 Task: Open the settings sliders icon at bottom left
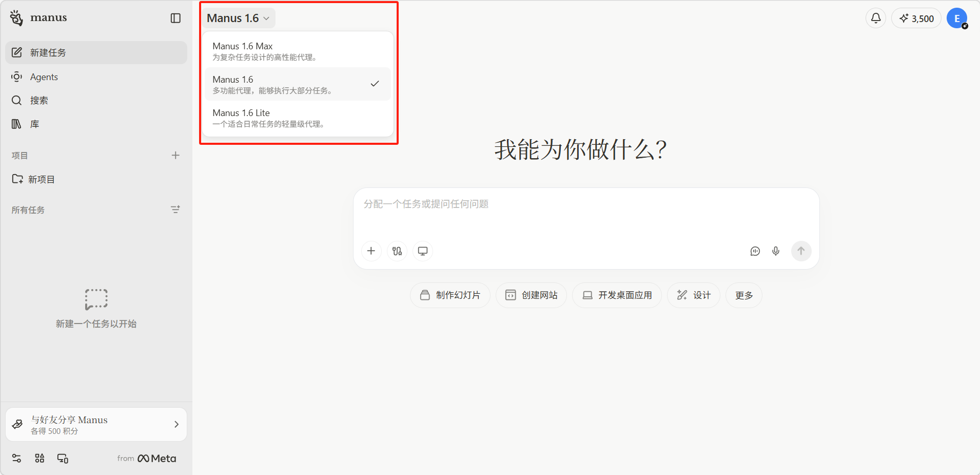point(16,458)
